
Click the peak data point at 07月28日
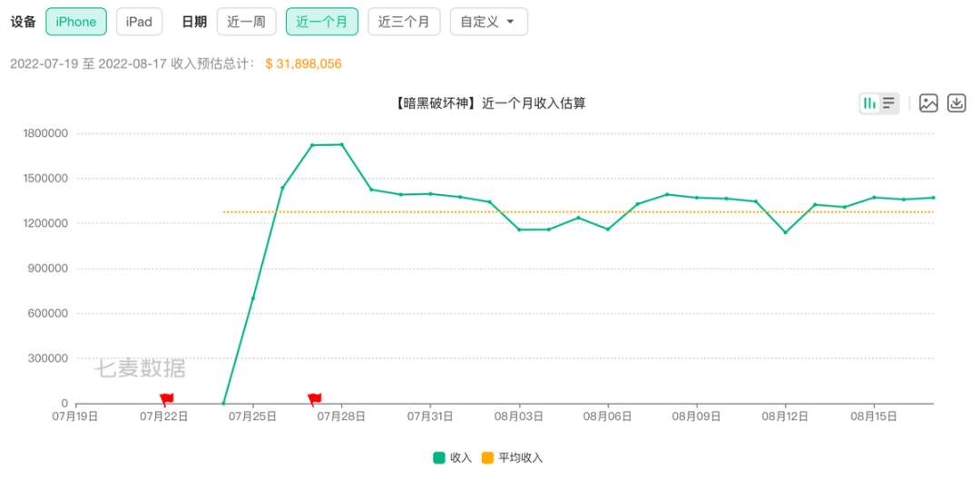[x=342, y=144]
